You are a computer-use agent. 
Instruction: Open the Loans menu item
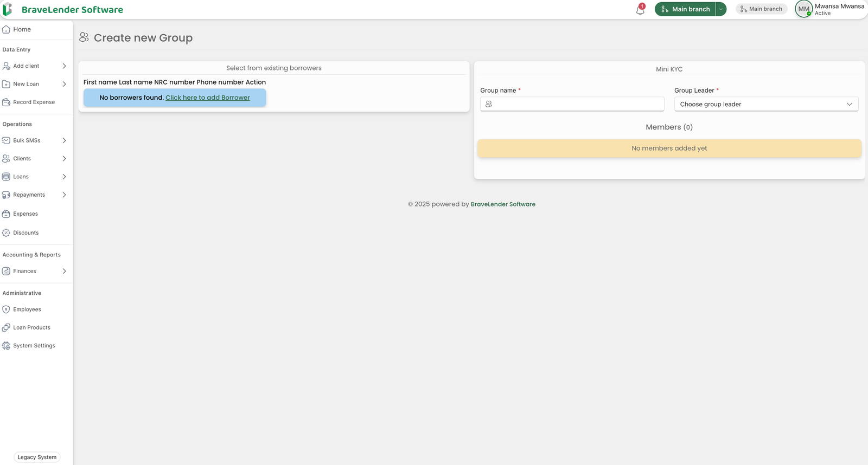[21, 177]
